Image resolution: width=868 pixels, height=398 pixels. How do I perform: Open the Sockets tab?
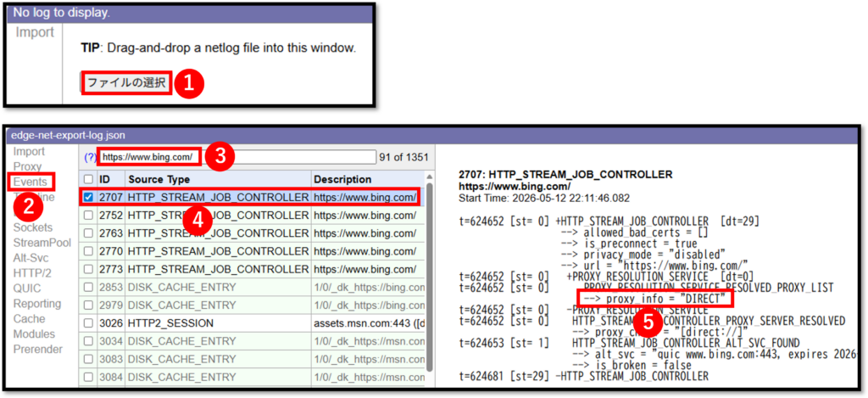pyautogui.click(x=33, y=227)
